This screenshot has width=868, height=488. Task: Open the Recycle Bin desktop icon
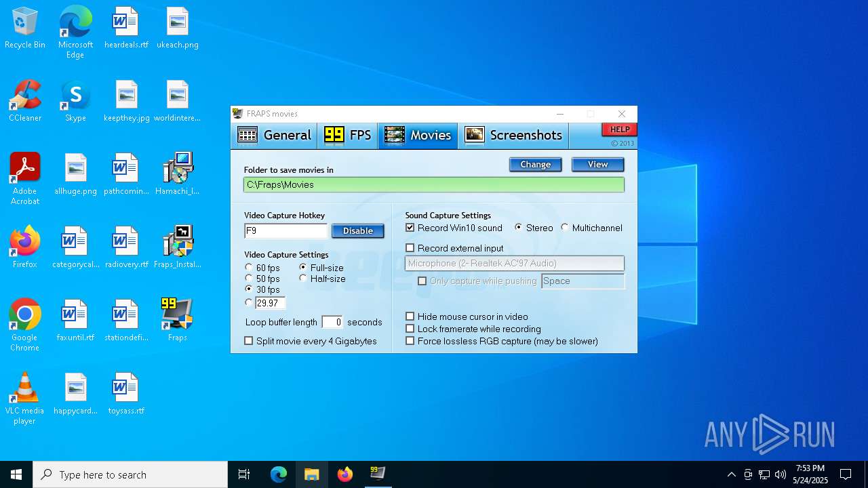pos(25,28)
